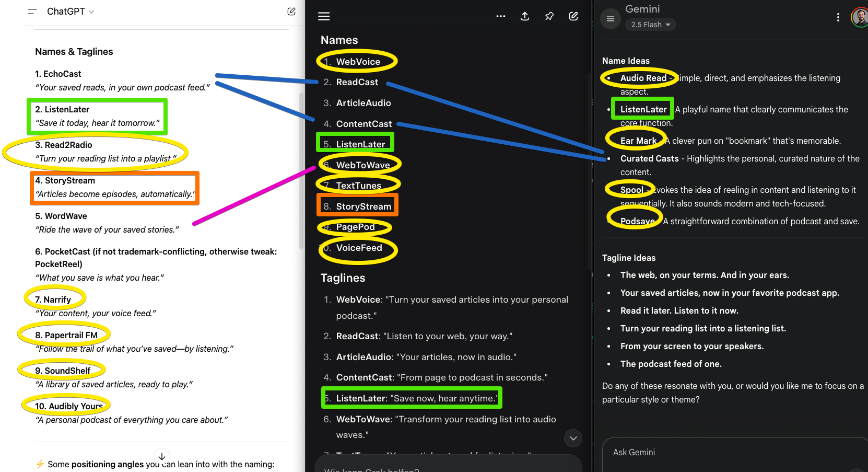Screen dimensions: 868x472
Task: Click the StoryStream name in Grok's list
Action: 363,206
